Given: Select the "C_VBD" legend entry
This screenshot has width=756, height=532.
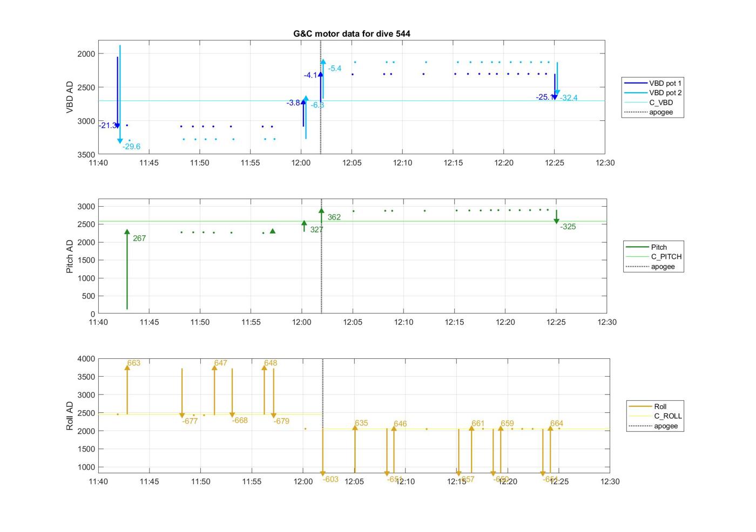Looking at the screenshot, I should coord(649,103).
